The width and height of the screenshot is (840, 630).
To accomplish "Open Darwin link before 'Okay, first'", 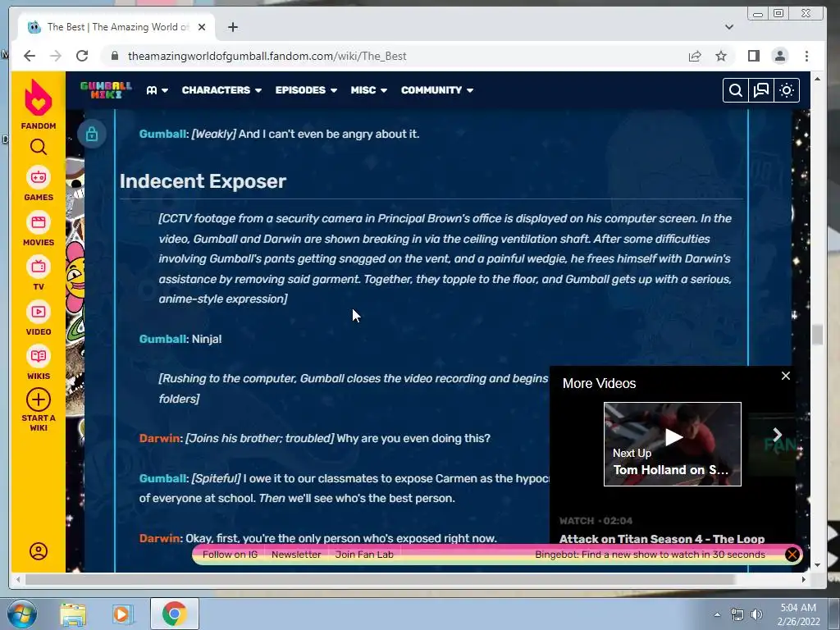I will [160, 538].
